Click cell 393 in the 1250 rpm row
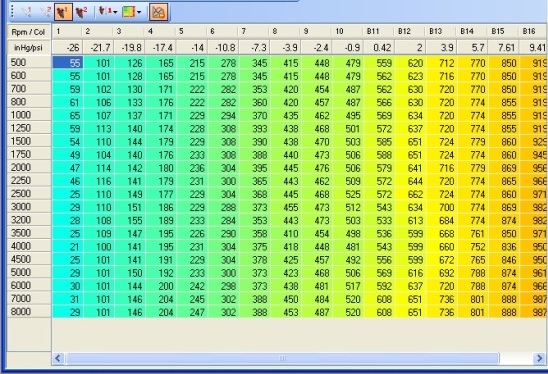This screenshot has width=548, height=374. click(x=255, y=129)
